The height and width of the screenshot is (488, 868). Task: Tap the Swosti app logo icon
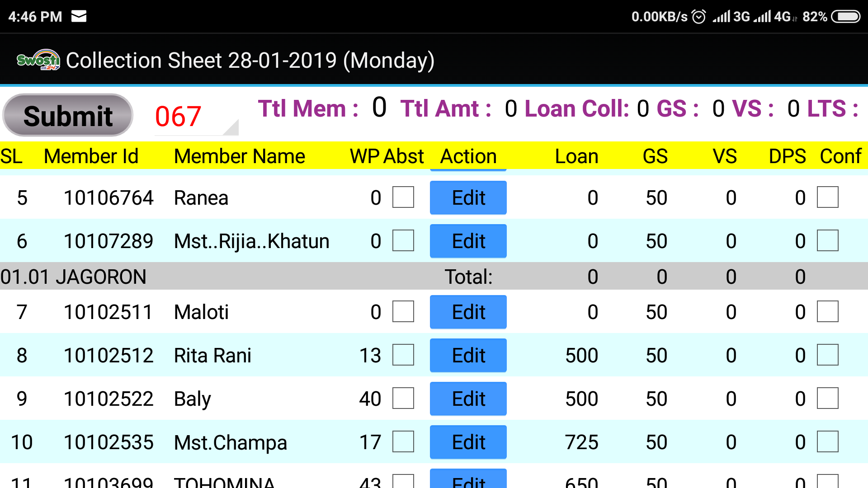click(38, 60)
